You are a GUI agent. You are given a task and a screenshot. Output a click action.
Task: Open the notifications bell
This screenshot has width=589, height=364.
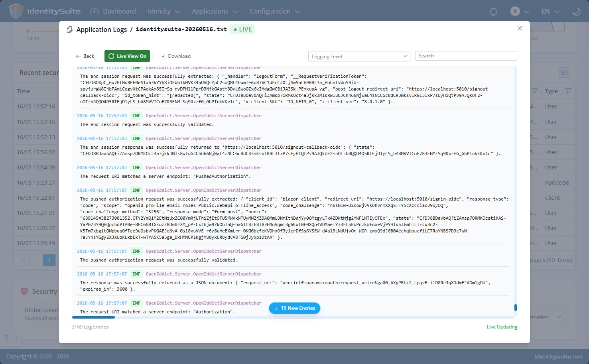click(493, 12)
